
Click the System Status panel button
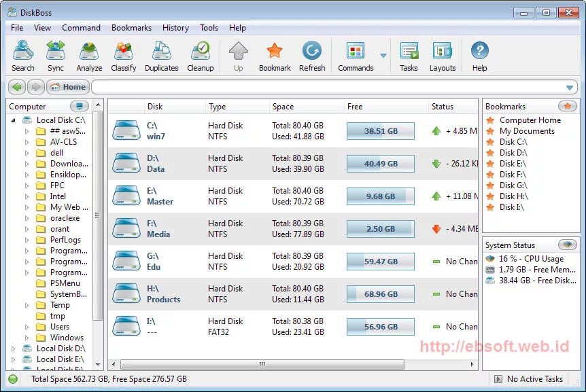click(x=568, y=245)
